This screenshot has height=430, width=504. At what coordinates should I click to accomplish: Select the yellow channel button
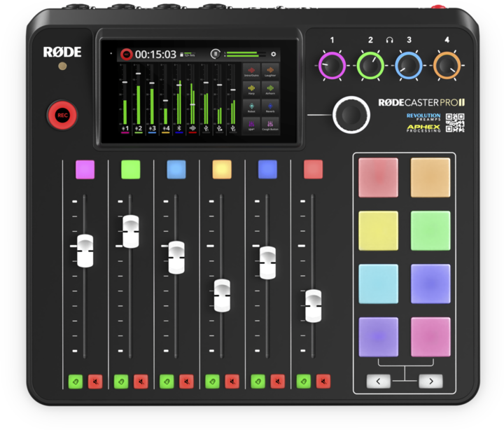point(222,169)
